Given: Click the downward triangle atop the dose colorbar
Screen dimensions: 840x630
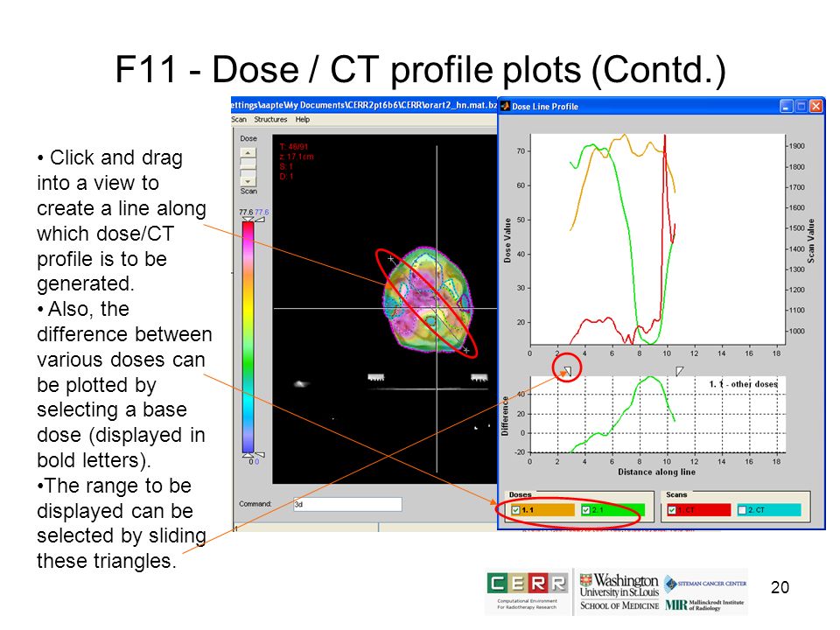Looking at the screenshot, I should tap(248, 220).
